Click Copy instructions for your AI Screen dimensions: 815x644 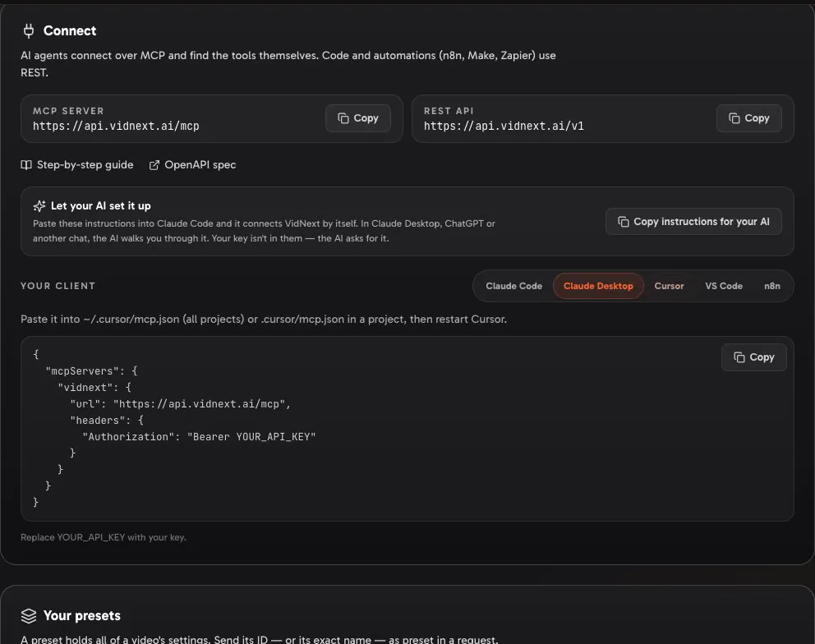693,222
